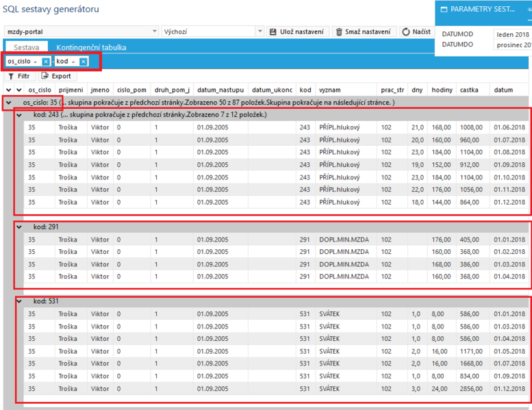The width and height of the screenshot is (532, 410).
Task: Collapse all first-level groups header chevron
Action: pos(8,90)
